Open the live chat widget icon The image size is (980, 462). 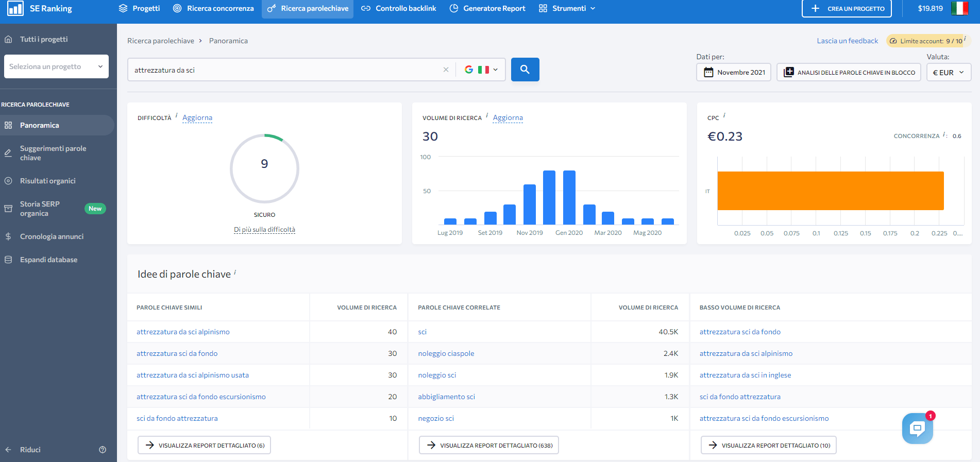click(918, 428)
